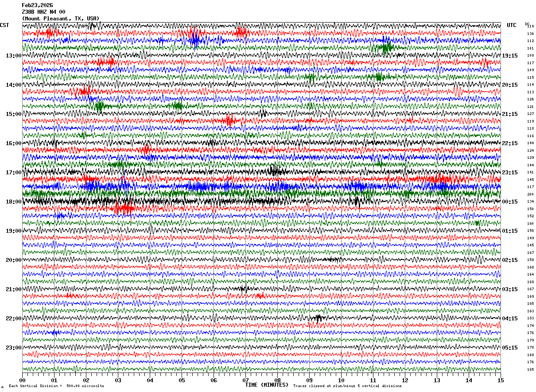The width and height of the screenshot is (536, 392).
Task: Click the '14' minute tick label on bottom axis
Action: tap(469, 380)
